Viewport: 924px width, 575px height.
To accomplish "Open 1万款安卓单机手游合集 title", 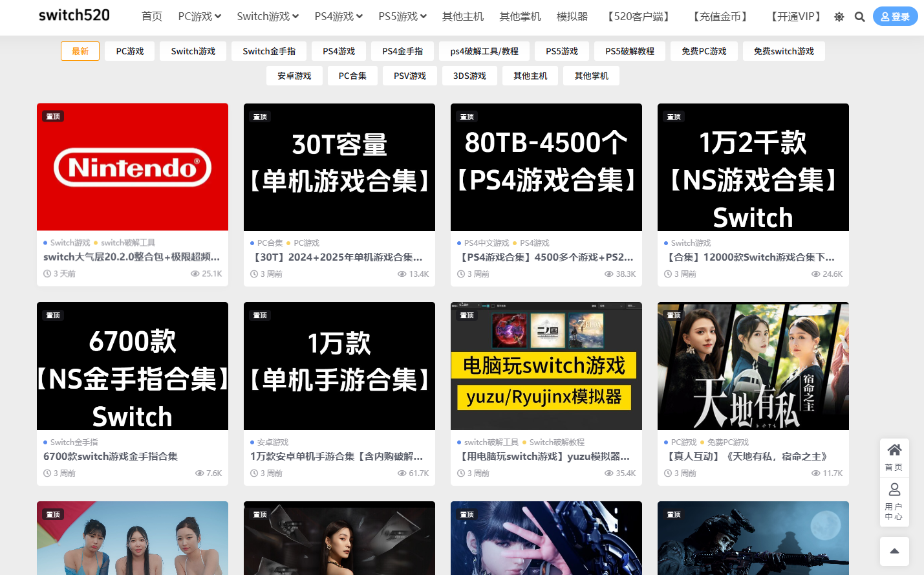I will tap(337, 456).
